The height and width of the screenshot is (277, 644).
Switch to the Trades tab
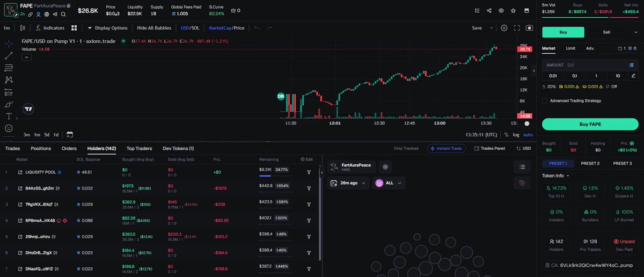point(12,148)
